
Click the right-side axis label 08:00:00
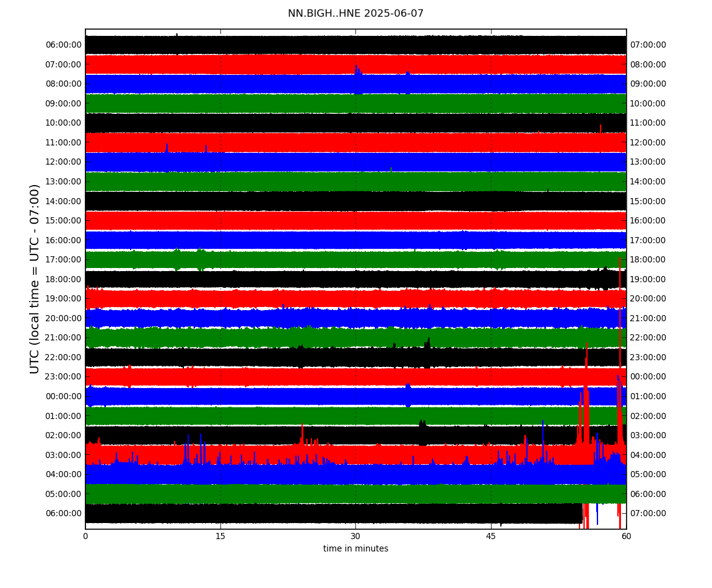click(x=648, y=64)
